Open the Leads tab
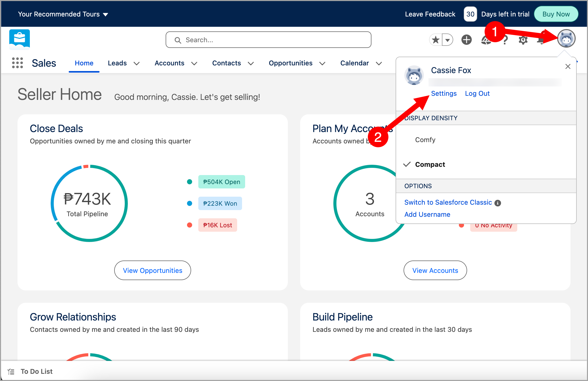 117,63
